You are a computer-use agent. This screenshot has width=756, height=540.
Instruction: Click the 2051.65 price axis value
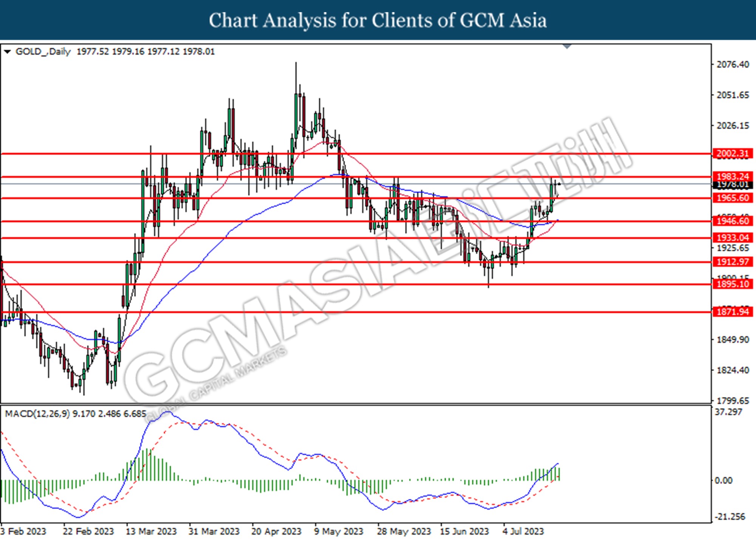click(x=733, y=95)
